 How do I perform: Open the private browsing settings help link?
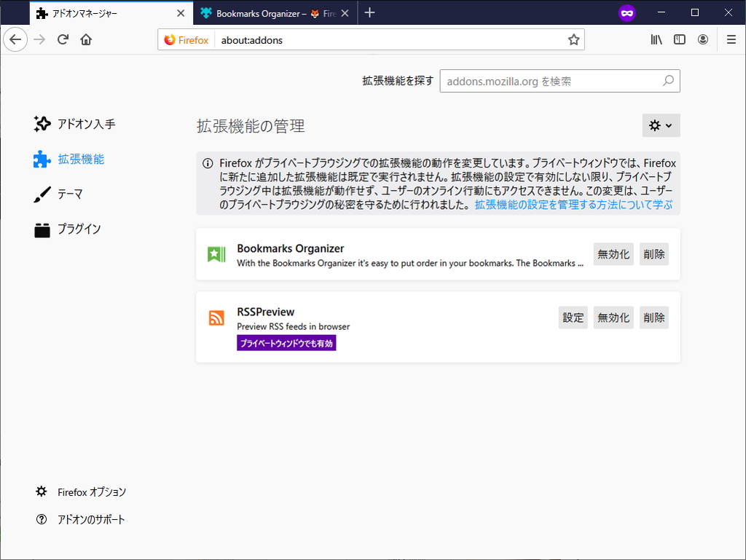click(578, 205)
